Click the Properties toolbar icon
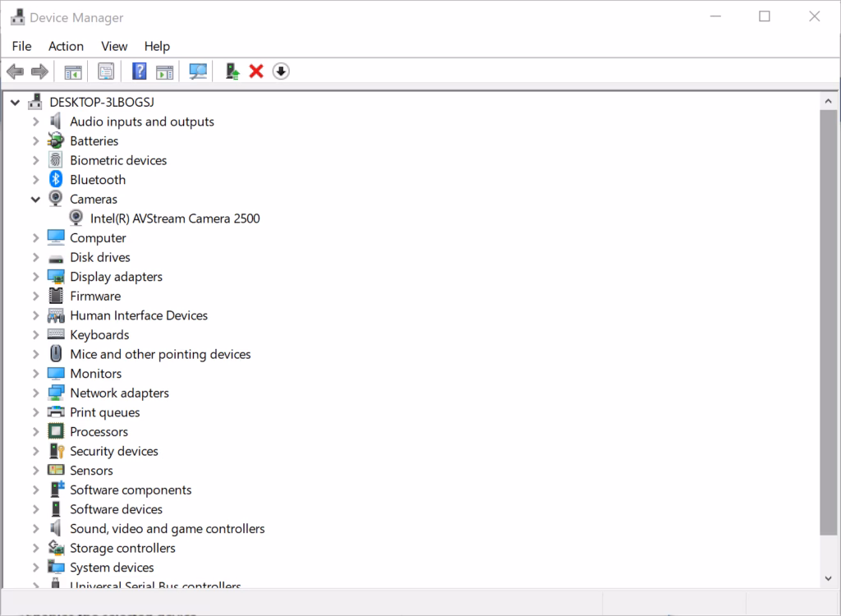This screenshot has width=841, height=616. pyautogui.click(x=106, y=71)
